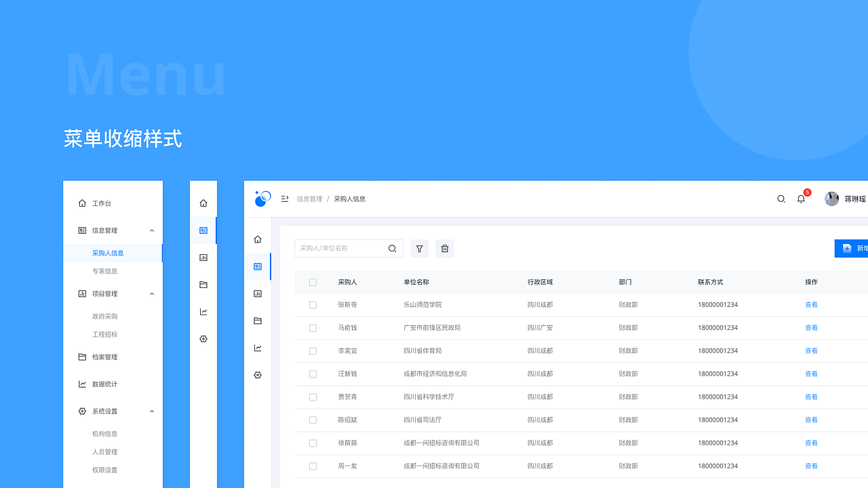This screenshot has width=868, height=488.
Task: Click 采购人信息 breadcrumb in header
Action: (350, 199)
